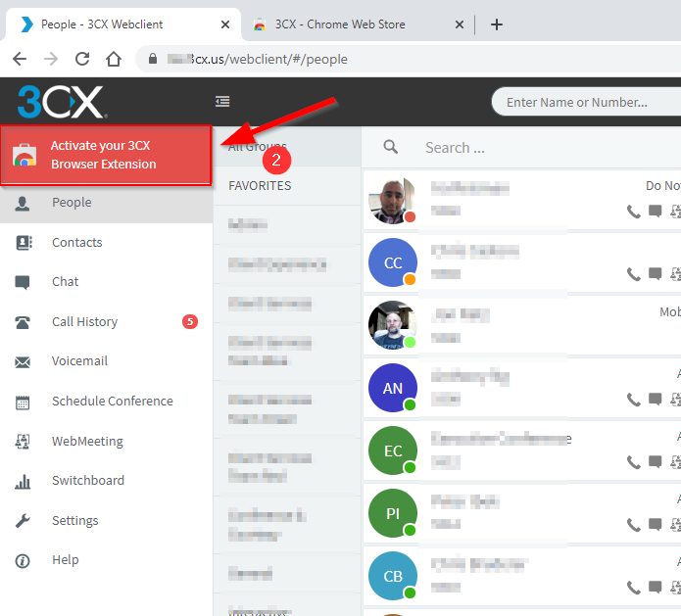This screenshot has width=681, height=616.
Task: Call the EC contact with phone icon
Action: tap(634, 462)
